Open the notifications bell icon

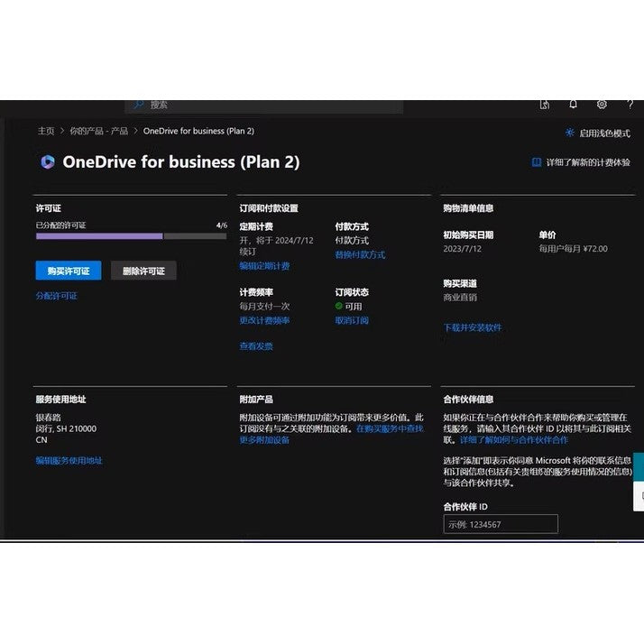click(573, 105)
